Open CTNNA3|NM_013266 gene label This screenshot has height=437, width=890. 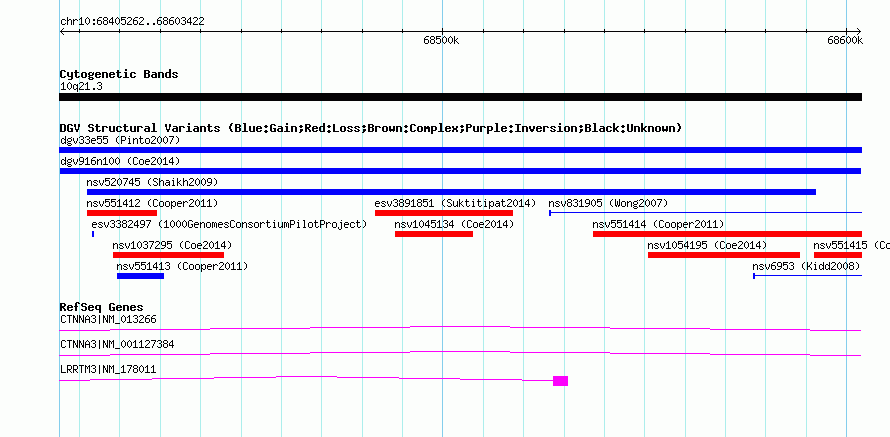pos(108,320)
